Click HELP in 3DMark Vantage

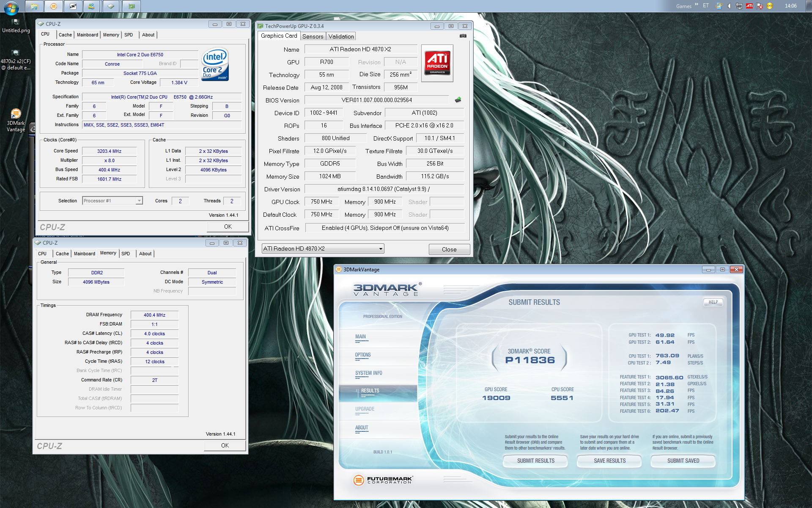coord(713,302)
